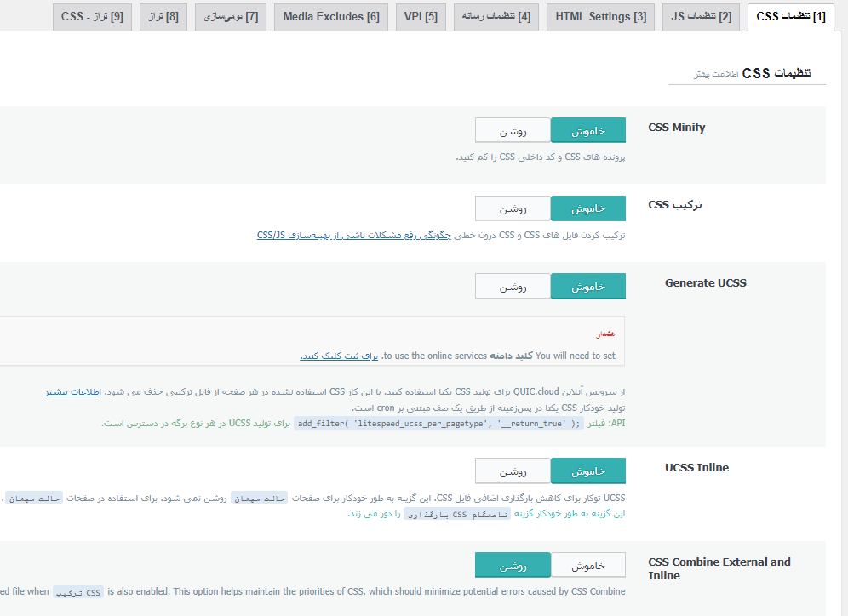Viewport: 848px width, 616px height.
Task: Turn on ترکیب CSS combine option
Action: [x=513, y=208]
